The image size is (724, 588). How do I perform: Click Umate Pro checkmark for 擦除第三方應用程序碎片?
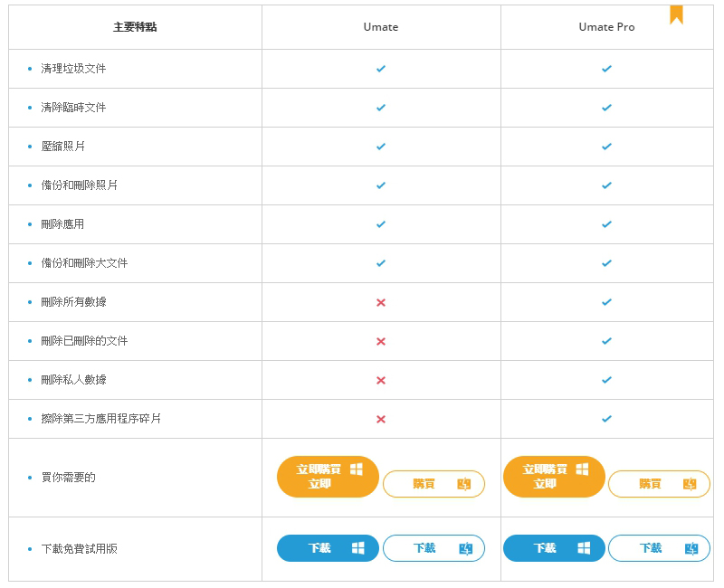pos(606,419)
